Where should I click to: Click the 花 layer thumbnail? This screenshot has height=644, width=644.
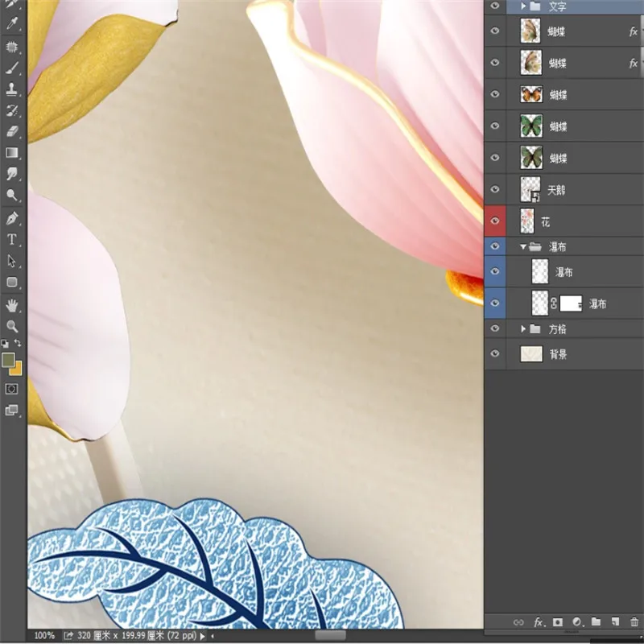pyautogui.click(x=527, y=221)
